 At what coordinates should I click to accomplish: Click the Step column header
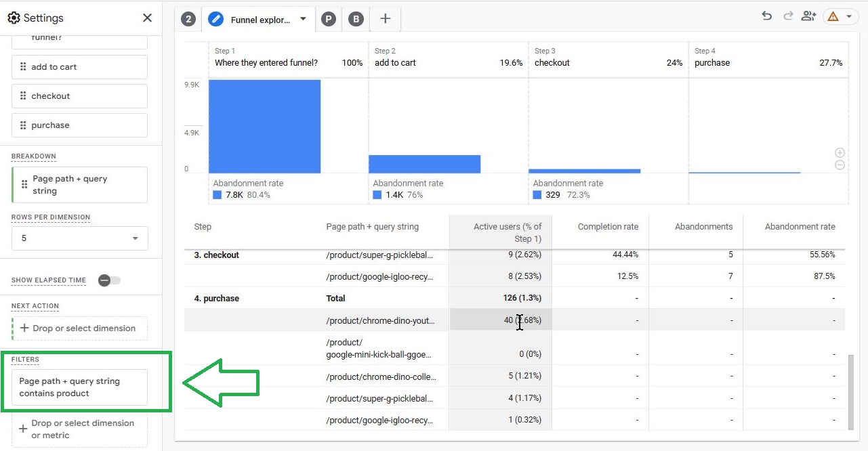click(203, 227)
